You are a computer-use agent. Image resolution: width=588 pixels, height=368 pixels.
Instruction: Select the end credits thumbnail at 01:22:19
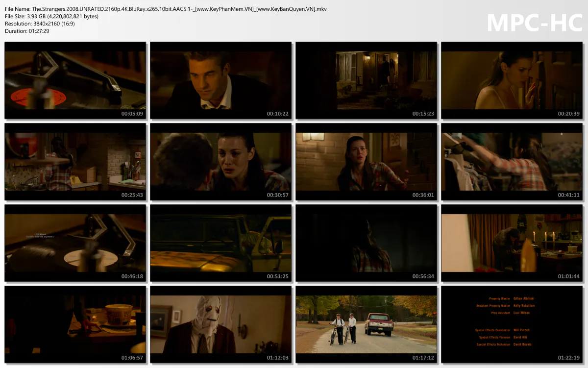pos(512,325)
